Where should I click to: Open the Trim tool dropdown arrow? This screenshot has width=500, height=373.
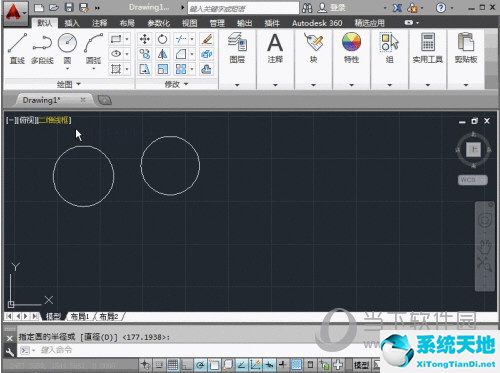[192, 39]
